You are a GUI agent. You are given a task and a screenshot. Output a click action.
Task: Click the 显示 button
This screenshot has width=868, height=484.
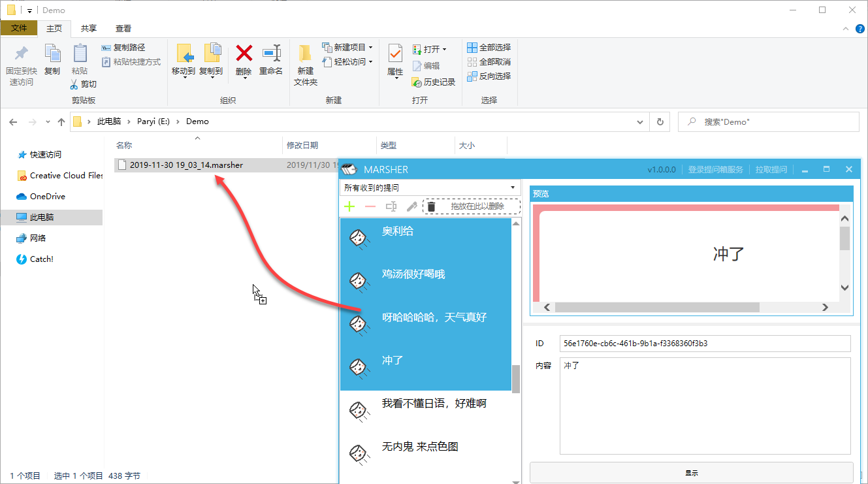click(x=691, y=473)
